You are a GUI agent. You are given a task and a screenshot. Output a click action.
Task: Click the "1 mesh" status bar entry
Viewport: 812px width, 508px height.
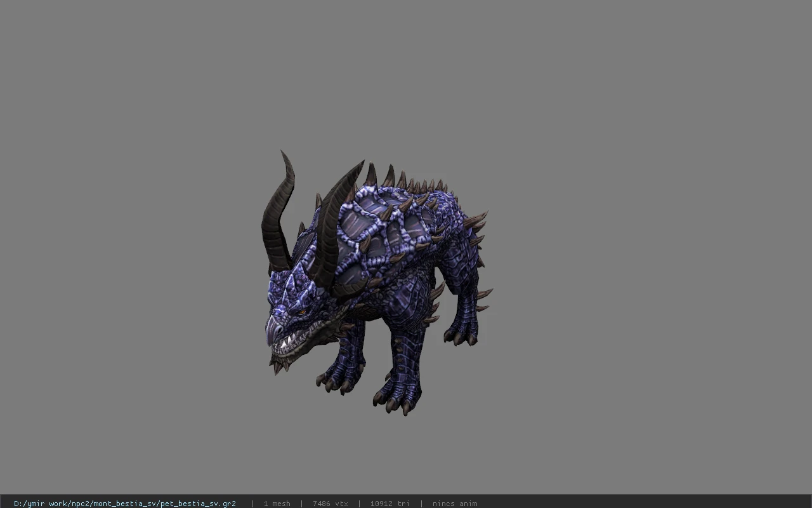[277, 504]
